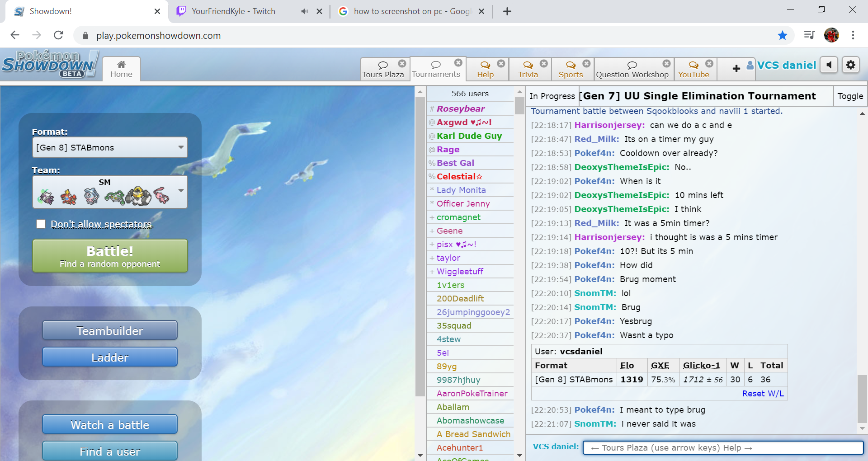Click the left page scrollbar thumb
This screenshot has height=461, width=868.
point(420,247)
